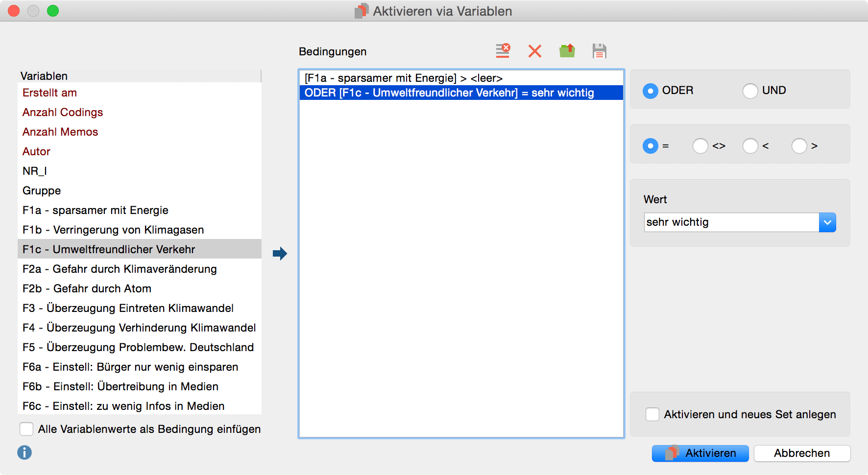This screenshot has width=868, height=475.
Task: Select 'F3 - Überzeugung Eintreten Klimawandel'
Action: tap(140, 308)
